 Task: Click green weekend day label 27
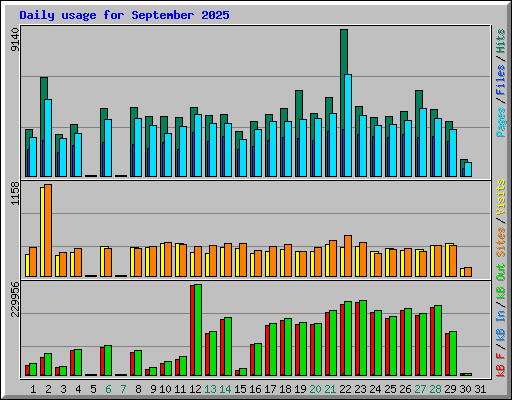(420, 389)
